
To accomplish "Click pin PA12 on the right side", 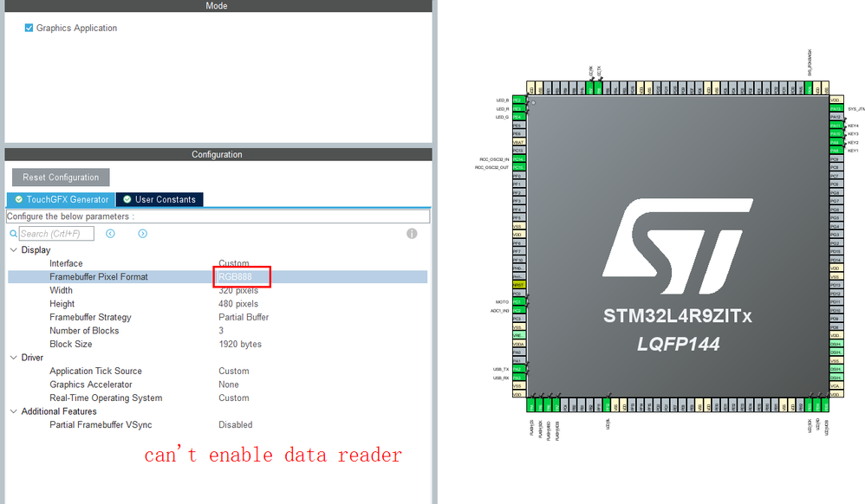I will click(836, 117).
